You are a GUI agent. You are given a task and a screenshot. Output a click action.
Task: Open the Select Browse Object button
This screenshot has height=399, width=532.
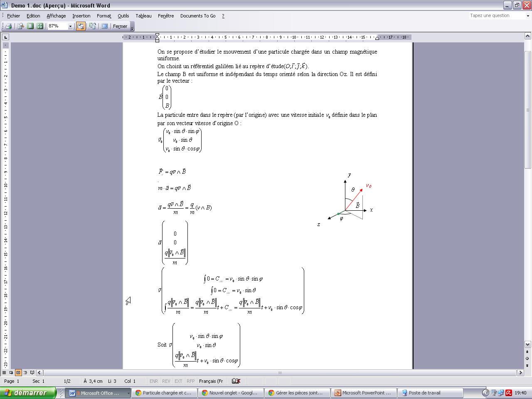pos(528,358)
